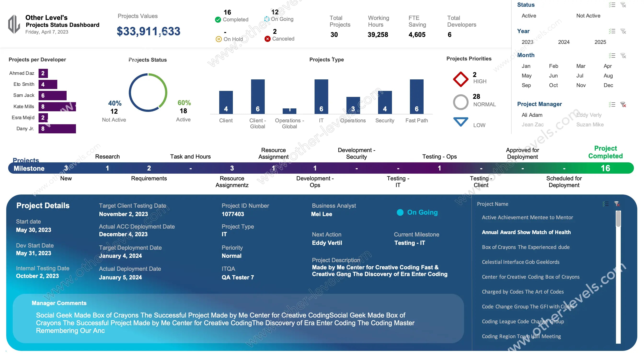This screenshot has width=644, height=354.
Task: Pick Coding League Code Change Group project
Action: (523, 321)
